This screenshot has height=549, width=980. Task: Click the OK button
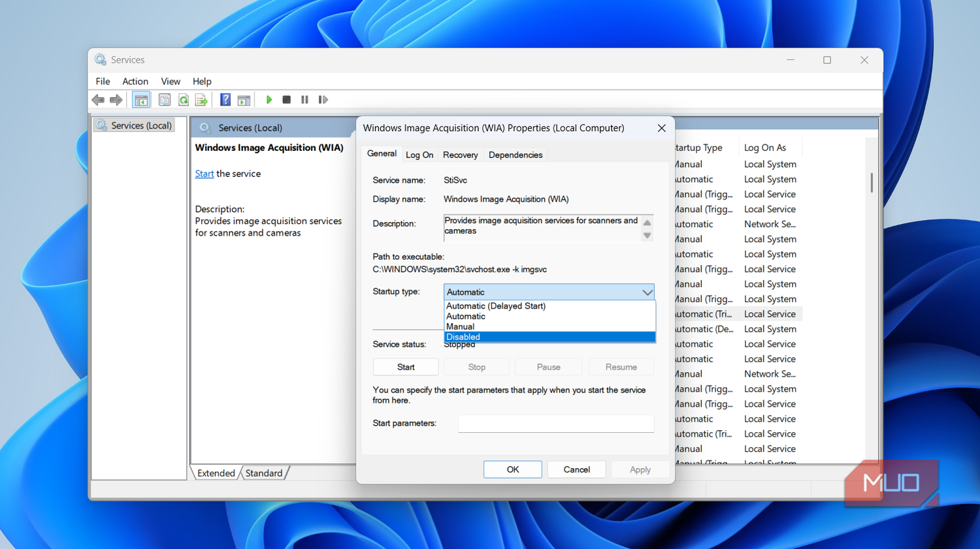tap(513, 469)
